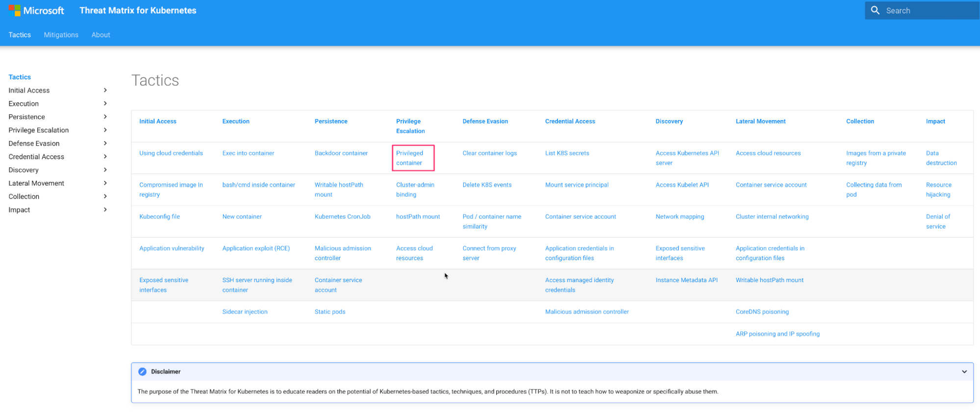The image size is (980, 412).
Task: Open Using cloud credentials technique
Action: point(171,153)
